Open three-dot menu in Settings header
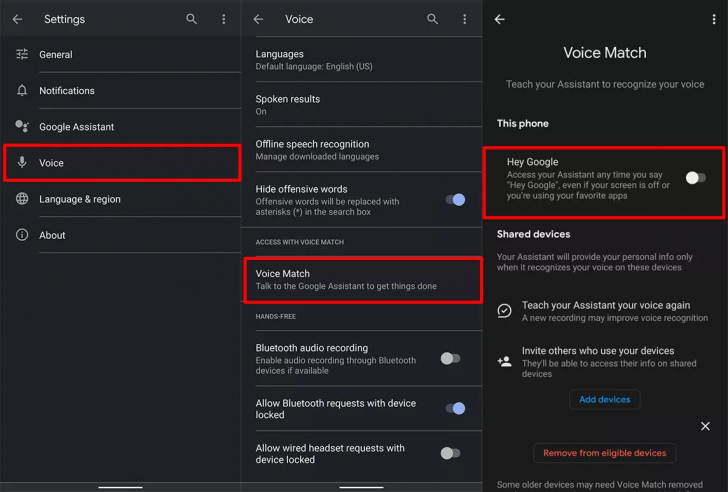The height and width of the screenshot is (492, 728). click(x=223, y=19)
